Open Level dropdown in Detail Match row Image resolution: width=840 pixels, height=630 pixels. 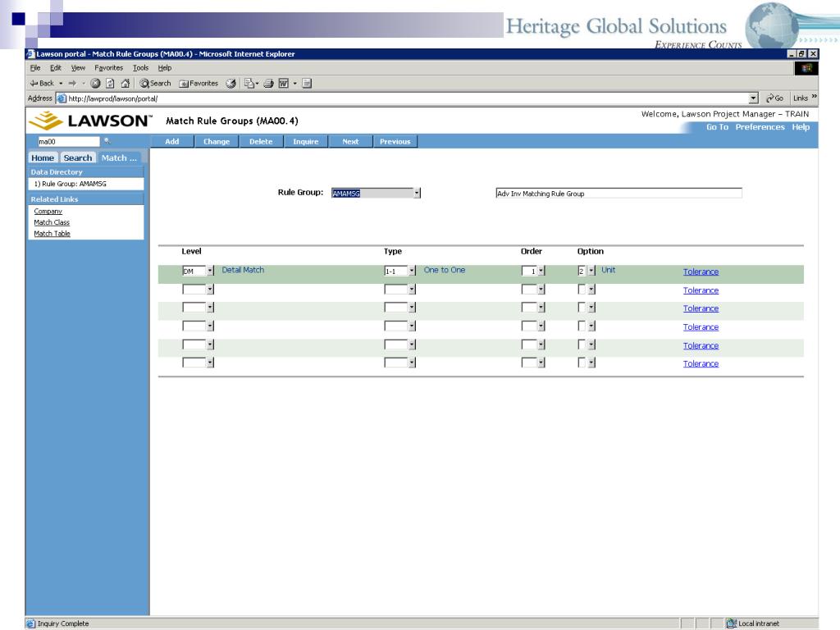tap(210, 271)
